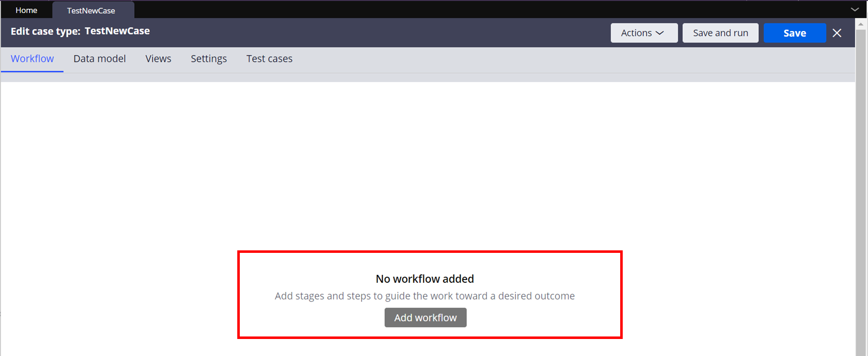Viewport: 868px width, 356px height.
Task: Click the 'No workflow added' heading
Action: coord(425,279)
